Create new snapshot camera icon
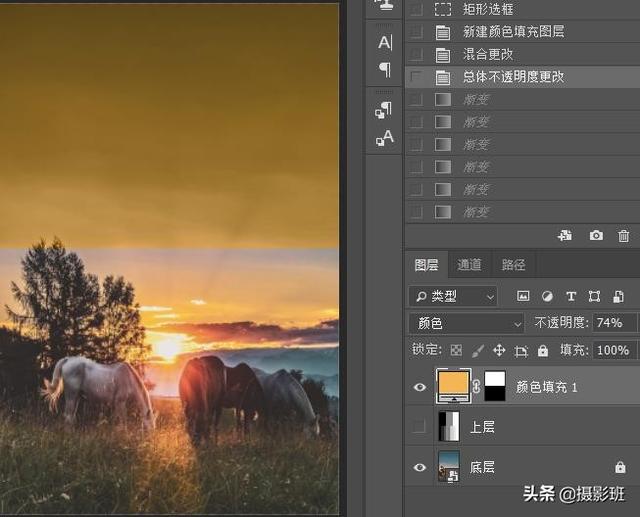 (596, 235)
